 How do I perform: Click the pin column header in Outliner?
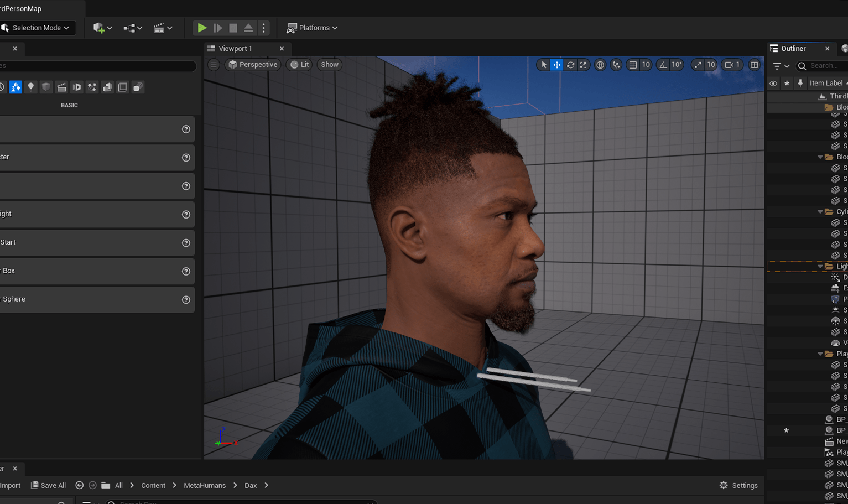(x=800, y=84)
